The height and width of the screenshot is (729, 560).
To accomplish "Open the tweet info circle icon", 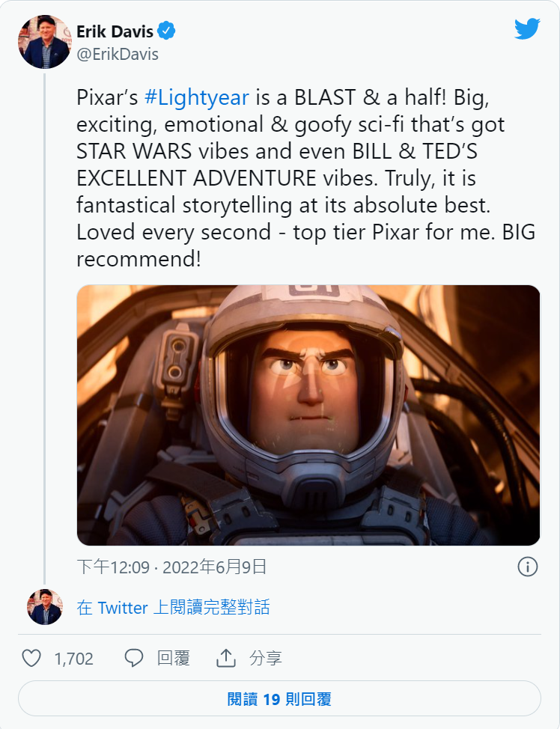I will [528, 567].
